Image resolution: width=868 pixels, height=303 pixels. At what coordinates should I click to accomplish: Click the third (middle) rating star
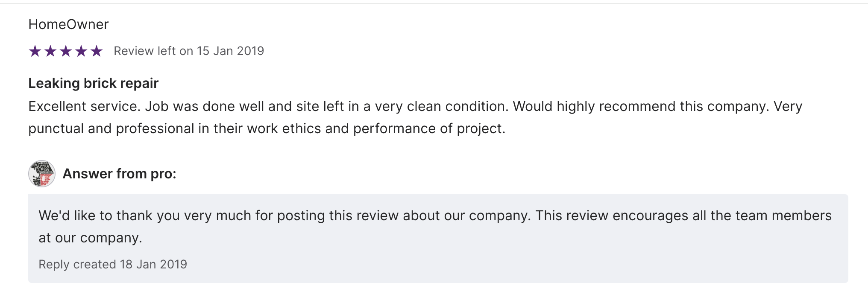(x=66, y=52)
